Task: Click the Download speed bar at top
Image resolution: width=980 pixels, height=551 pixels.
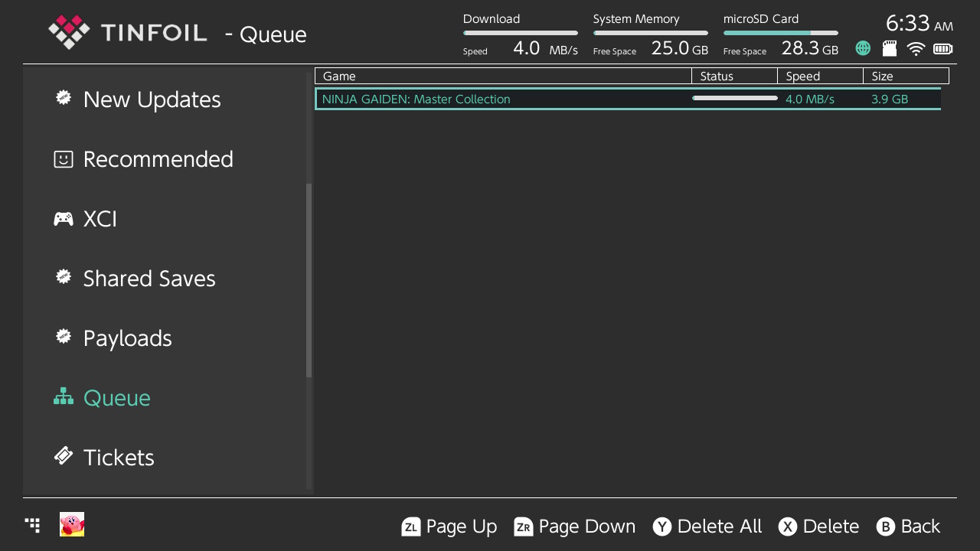Action: (521, 33)
